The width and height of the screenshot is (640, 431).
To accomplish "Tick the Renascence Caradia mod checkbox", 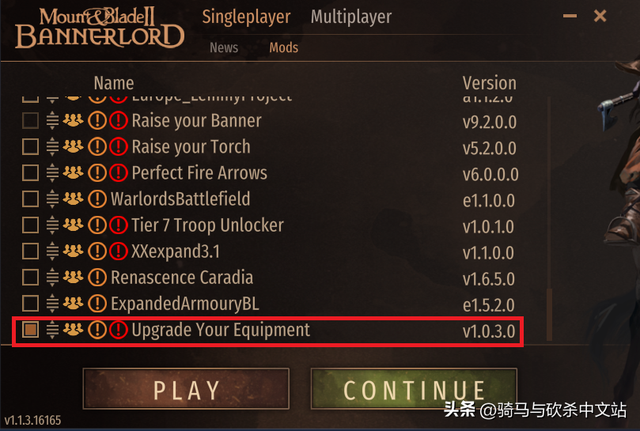I will pos(31,278).
